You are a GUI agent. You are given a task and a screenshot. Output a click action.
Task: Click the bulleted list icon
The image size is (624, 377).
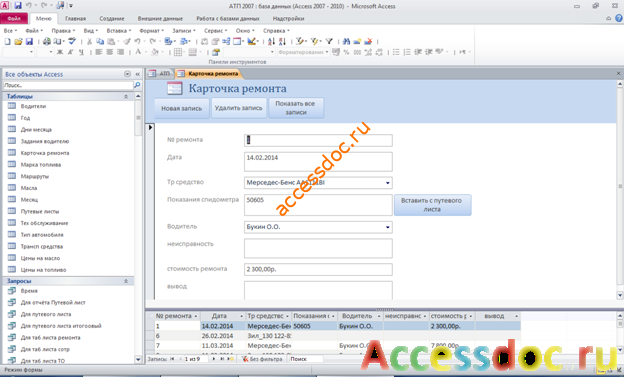396,52
